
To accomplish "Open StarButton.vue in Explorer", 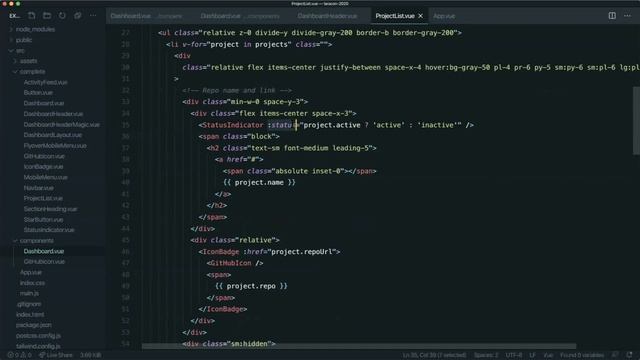I will 43,220.
